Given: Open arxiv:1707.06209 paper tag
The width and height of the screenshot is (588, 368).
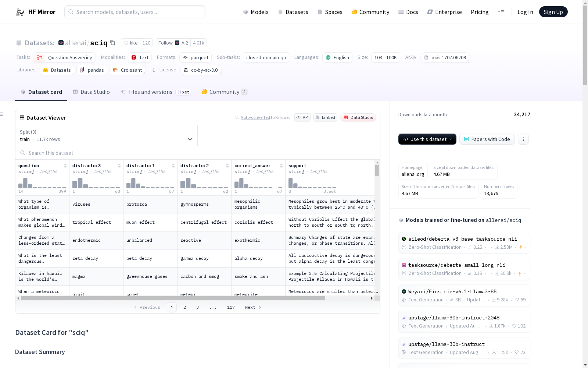Looking at the screenshot, I should (x=445, y=57).
